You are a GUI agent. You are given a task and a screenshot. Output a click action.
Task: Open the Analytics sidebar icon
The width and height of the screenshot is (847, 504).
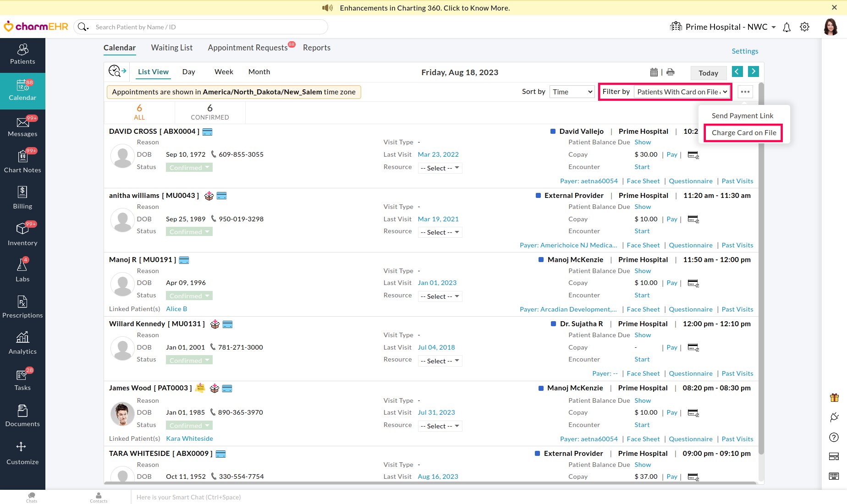pos(22,343)
